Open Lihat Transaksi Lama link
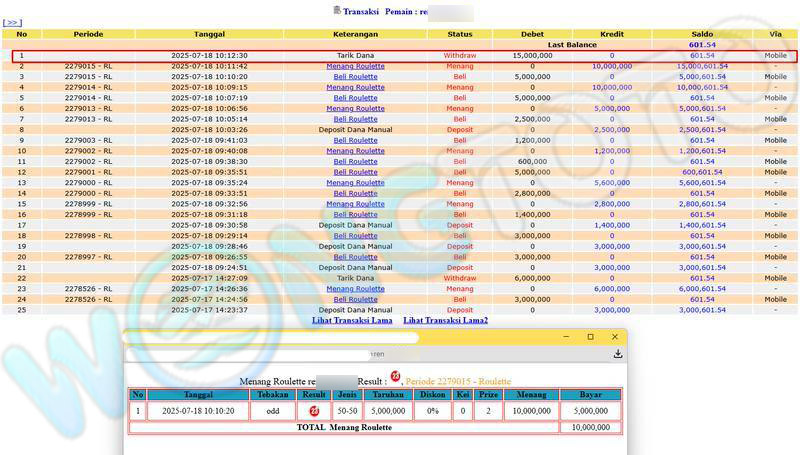 (x=351, y=320)
